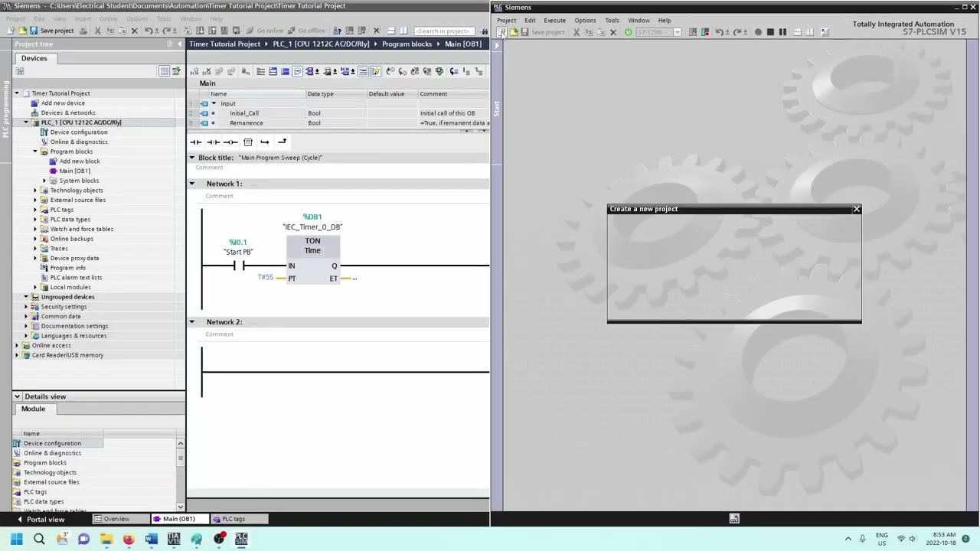Screen dimensions: 980x551
Task: Collapse the Block title section arrow
Action: (192, 158)
